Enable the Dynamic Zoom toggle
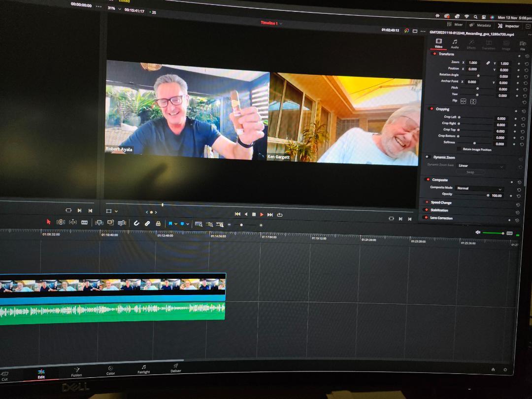 [x=429, y=157]
